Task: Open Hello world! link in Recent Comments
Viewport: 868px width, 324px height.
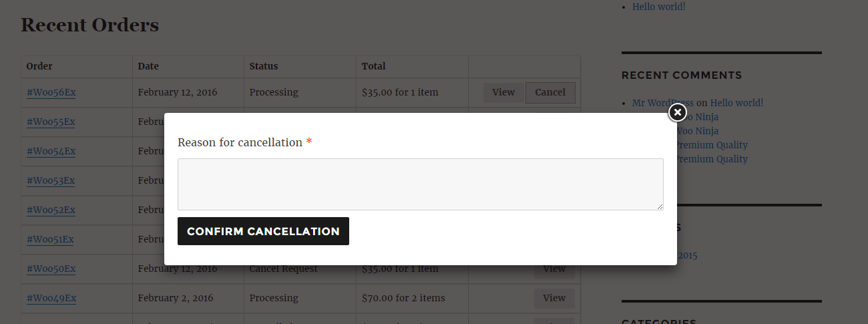Action: 736,103
